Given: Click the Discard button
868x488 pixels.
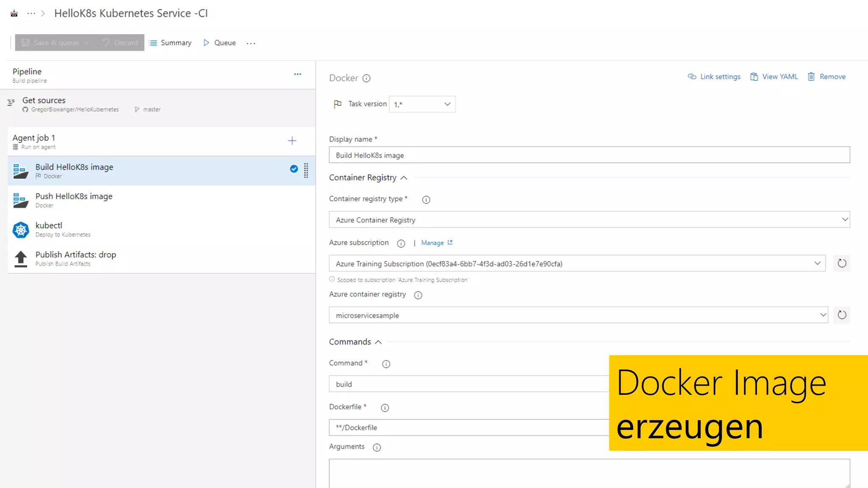Looking at the screenshot, I should click(x=120, y=43).
